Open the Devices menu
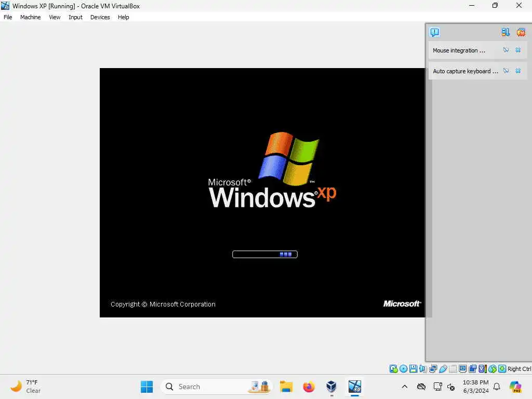The image size is (532, 399). tap(100, 17)
